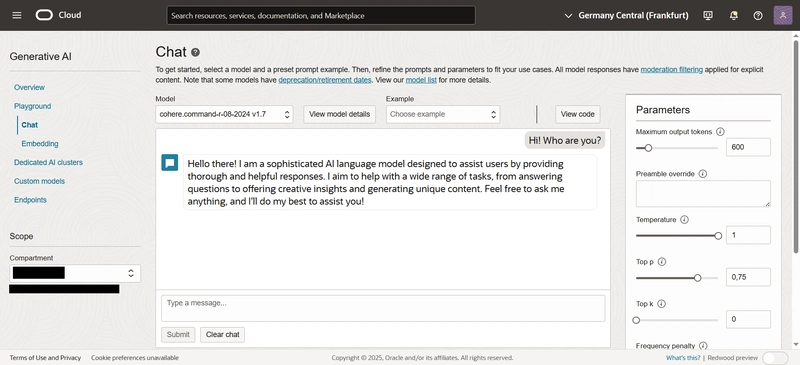
Task: Open the help question mark icon in header
Action: click(758, 15)
